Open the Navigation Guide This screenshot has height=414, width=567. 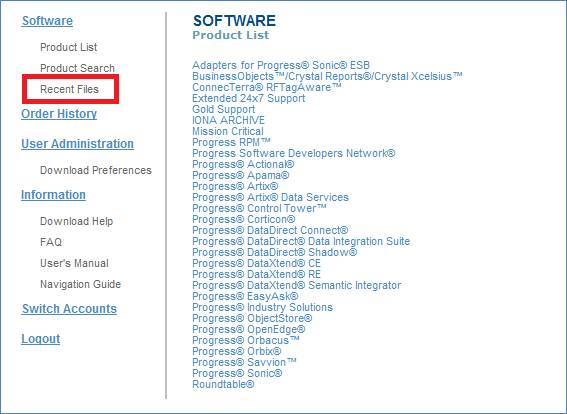pyautogui.click(x=80, y=284)
